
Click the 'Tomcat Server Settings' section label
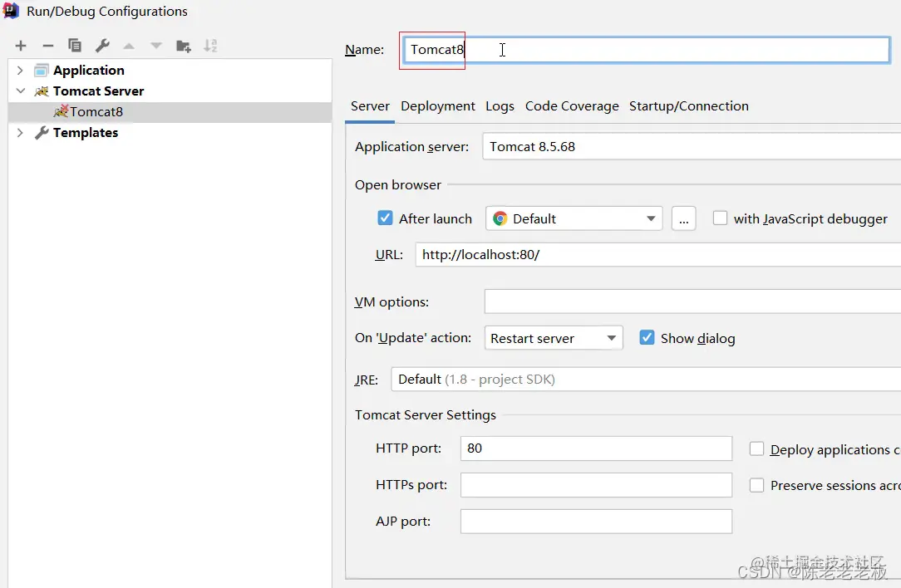pos(426,415)
